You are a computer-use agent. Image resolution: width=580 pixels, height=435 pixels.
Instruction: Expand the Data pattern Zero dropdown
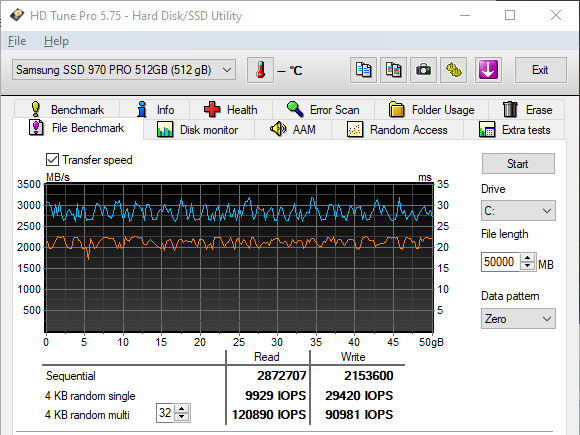tap(518, 318)
